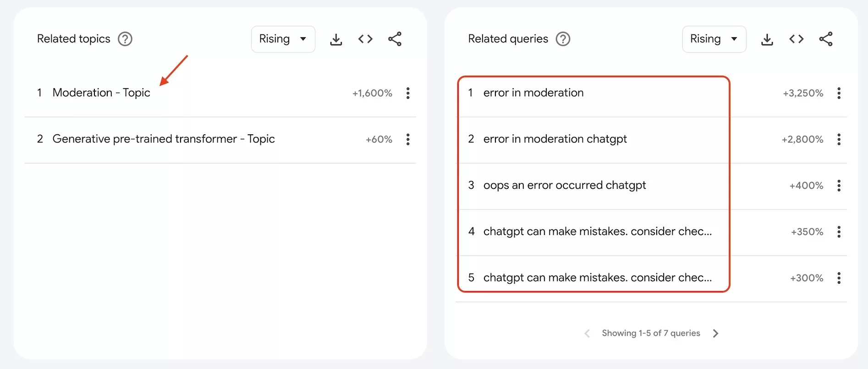
Task: Open 'error in moderation chatgpt' query
Action: (x=555, y=139)
